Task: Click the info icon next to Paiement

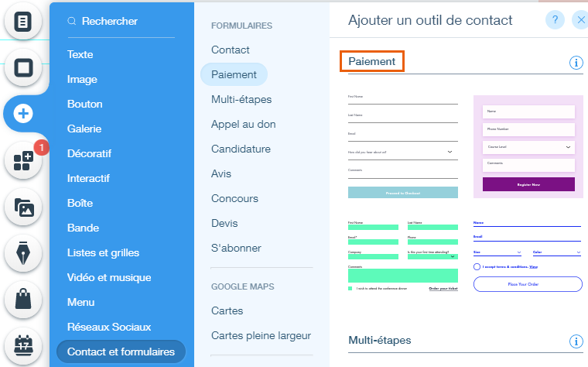Action: [x=576, y=63]
